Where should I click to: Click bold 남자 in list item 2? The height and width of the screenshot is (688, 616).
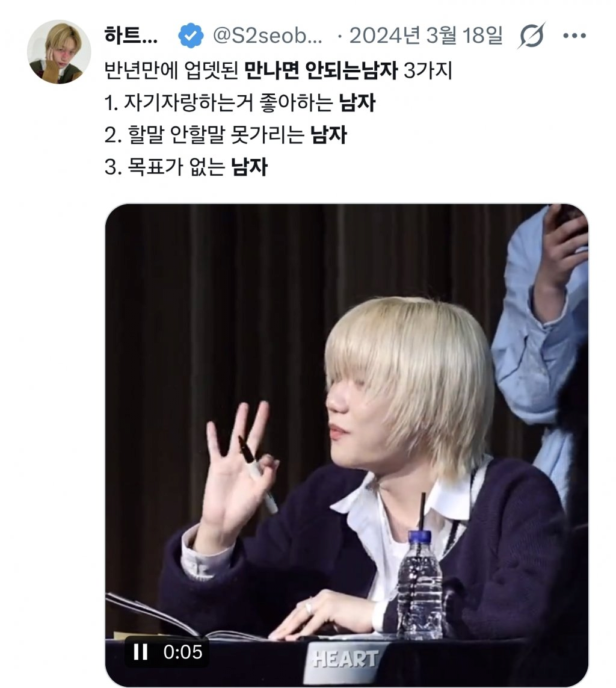click(329, 135)
